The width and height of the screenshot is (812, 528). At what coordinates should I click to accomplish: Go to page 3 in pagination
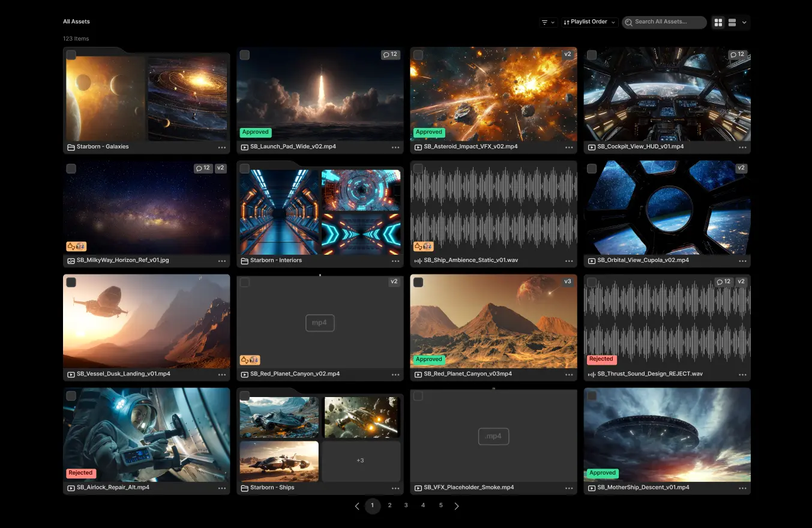tap(406, 505)
